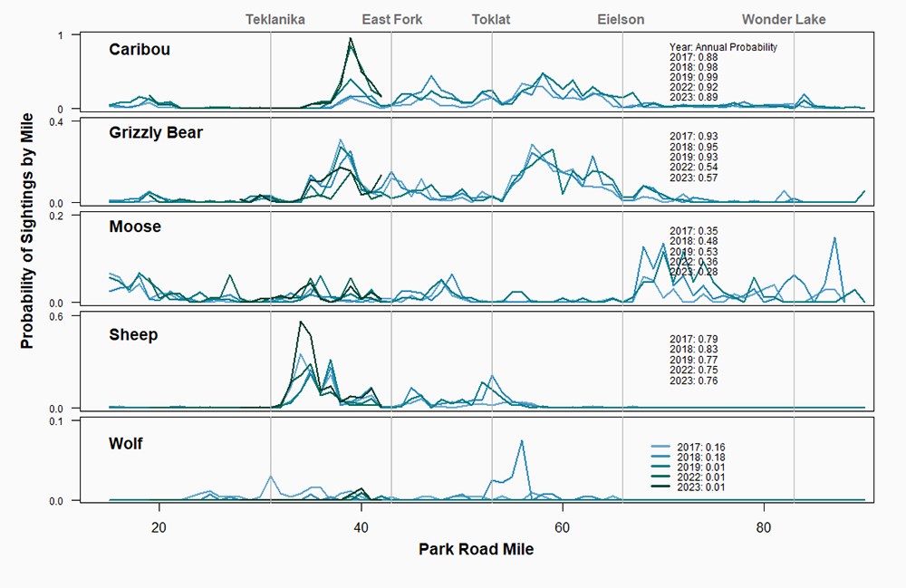Click the Wolf probability spike near mile 56
Screen dimensions: 906x588
[523, 441]
